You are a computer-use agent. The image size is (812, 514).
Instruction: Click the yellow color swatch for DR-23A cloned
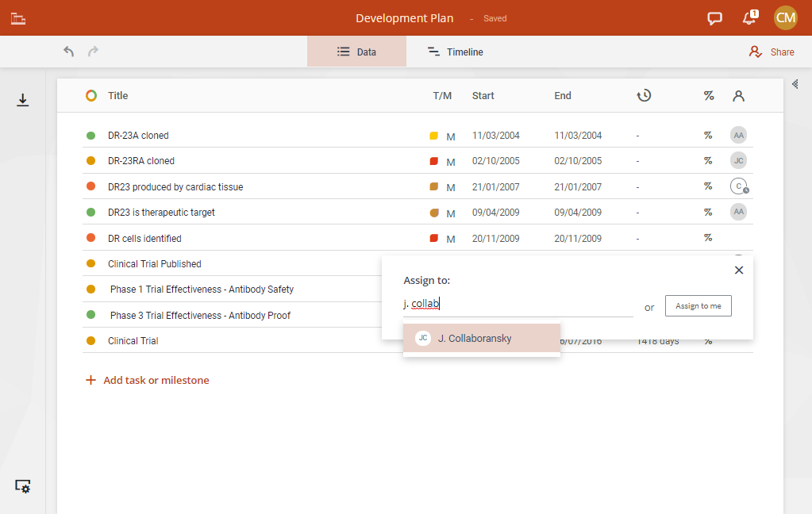[433, 136]
